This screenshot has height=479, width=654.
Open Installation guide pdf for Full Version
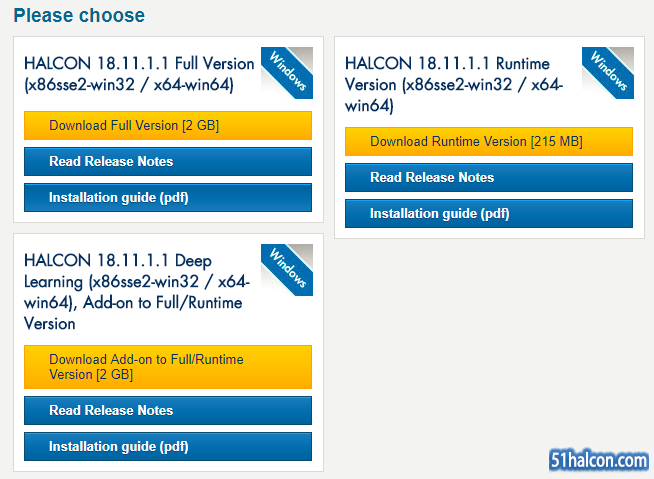tap(168, 197)
